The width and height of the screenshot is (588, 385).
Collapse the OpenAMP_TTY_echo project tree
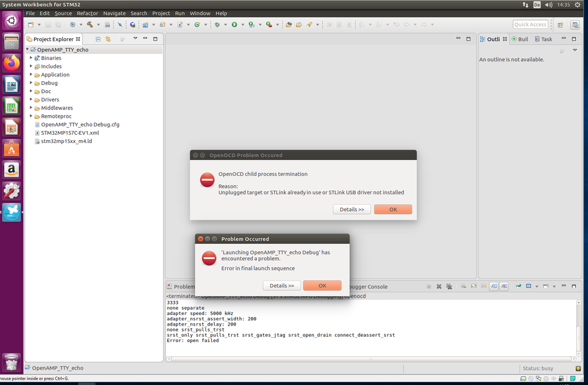[28, 49]
